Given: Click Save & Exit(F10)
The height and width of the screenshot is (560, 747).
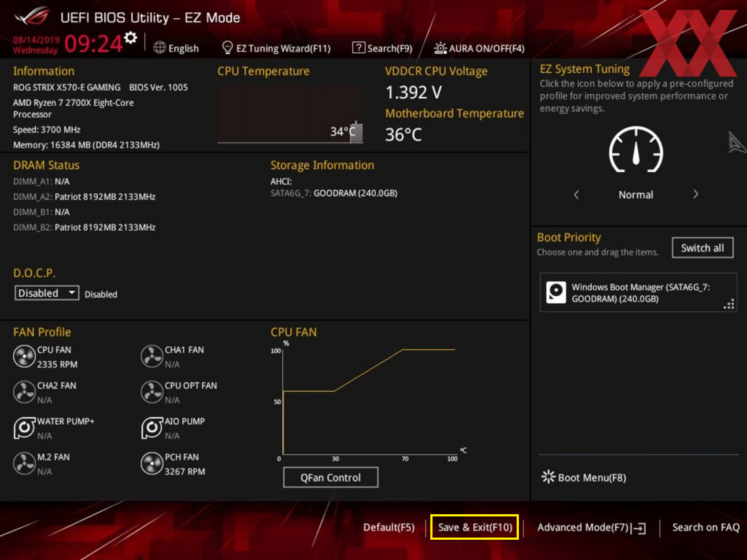Looking at the screenshot, I should coord(475,527).
